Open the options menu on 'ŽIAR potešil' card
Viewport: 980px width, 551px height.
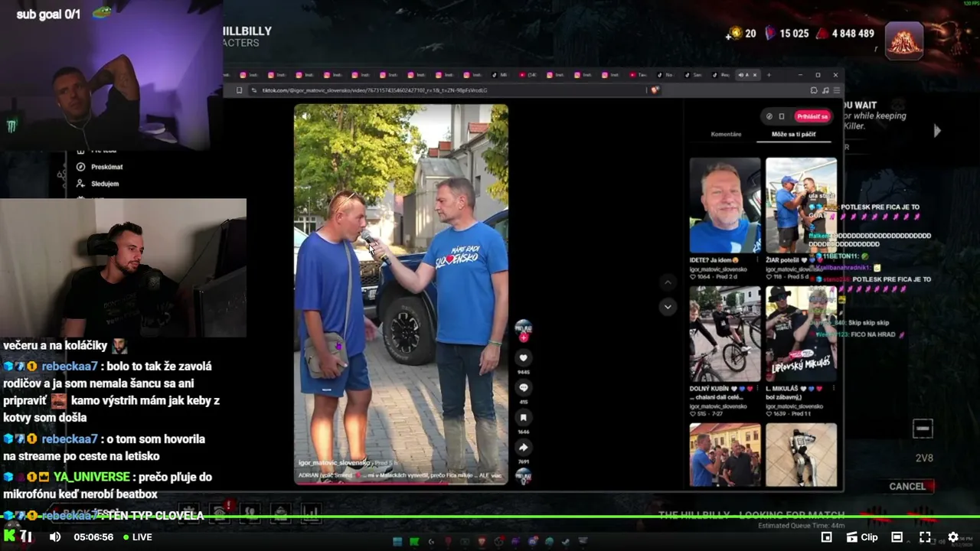click(833, 260)
